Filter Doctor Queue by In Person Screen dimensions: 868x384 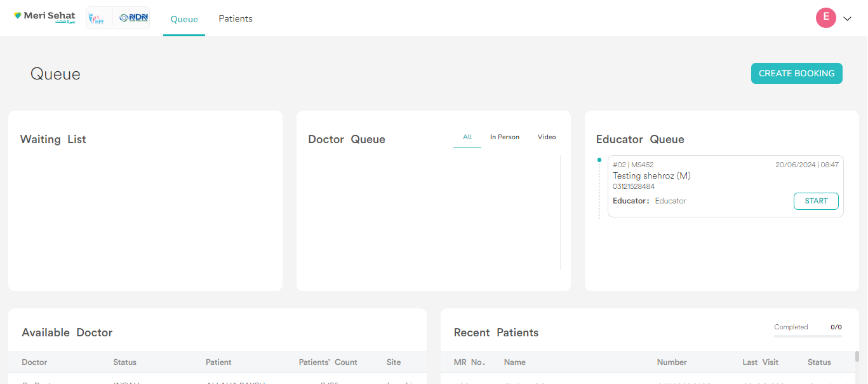[504, 137]
